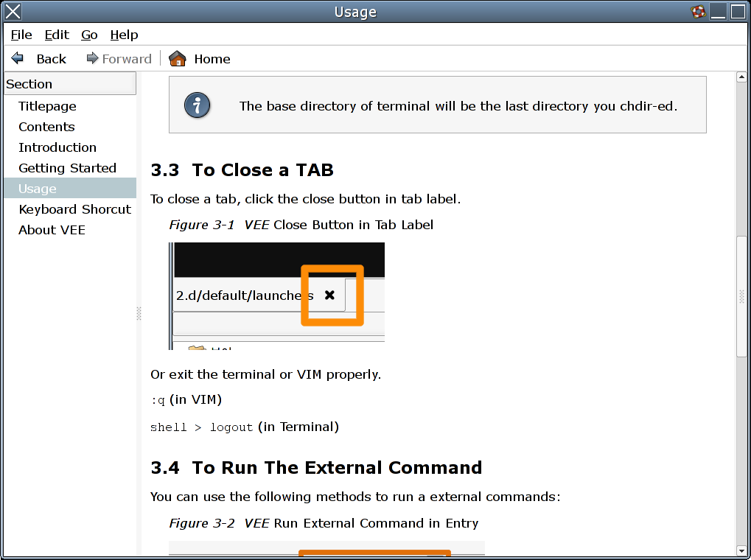The width and height of the screenshot is (751, 560).
Task: Click the lifesaver help icon in title bar
Action: click(698, 11)
